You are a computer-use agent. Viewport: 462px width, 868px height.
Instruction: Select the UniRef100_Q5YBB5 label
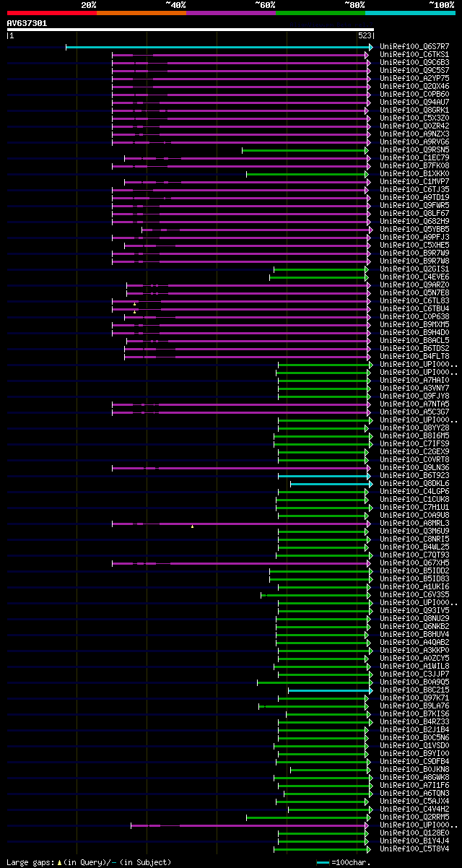pos(414,230)
